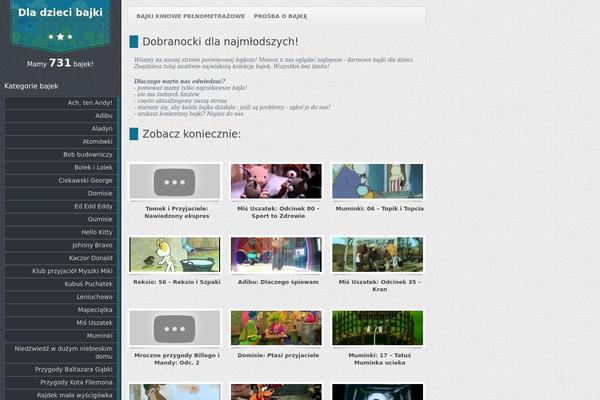Click the Zobacz koniecznie heading
The height and width of the screenshot is (400, 600).
[191, 134]
